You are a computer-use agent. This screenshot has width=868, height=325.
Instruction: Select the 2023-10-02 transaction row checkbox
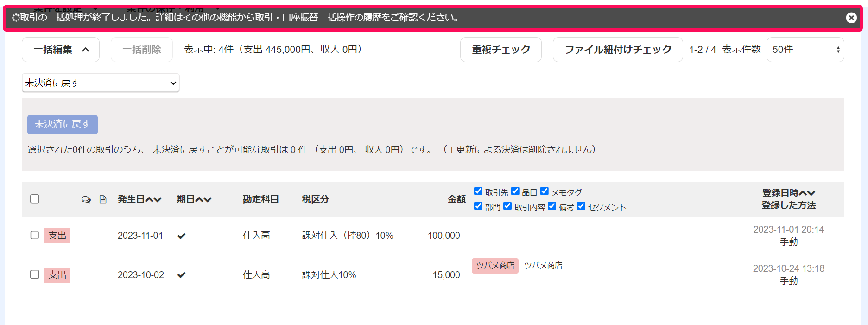click(35, 274)
